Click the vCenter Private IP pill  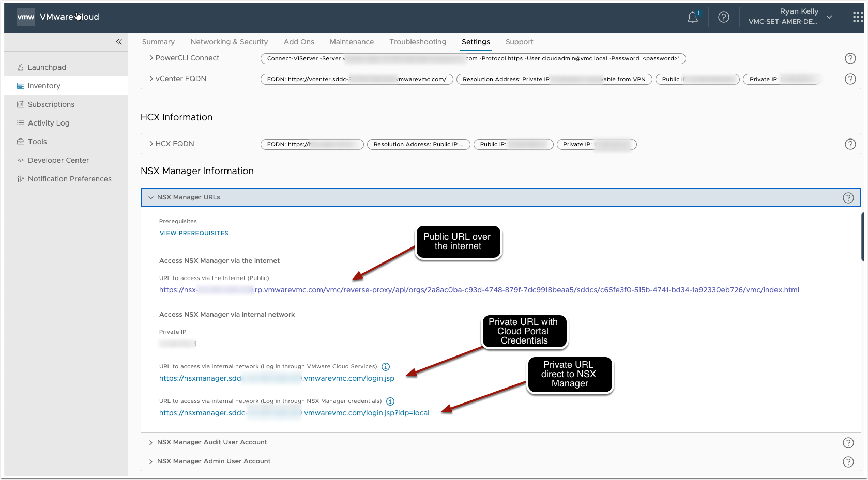pos(782,79)
